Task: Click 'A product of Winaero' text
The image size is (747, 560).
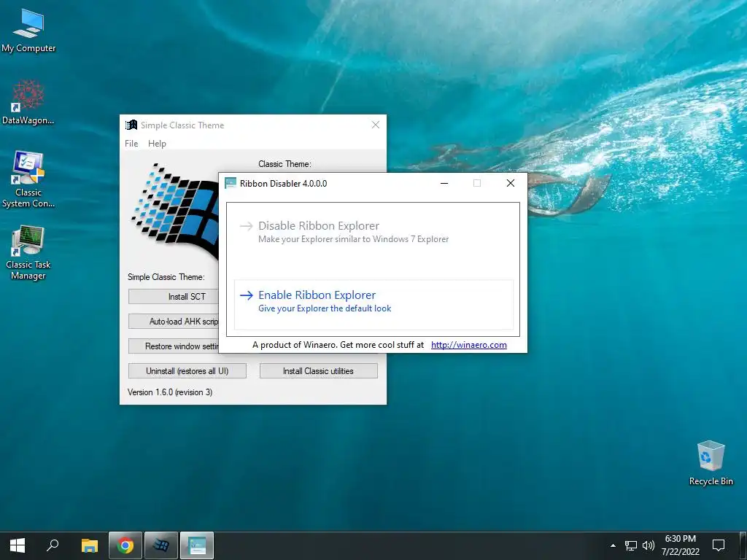Action: pos(294,345)
